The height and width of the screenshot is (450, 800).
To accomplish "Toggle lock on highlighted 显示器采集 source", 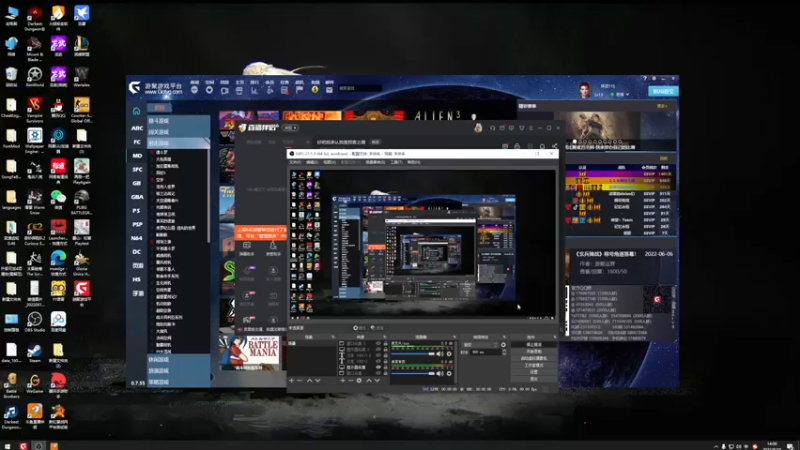I will 386,367.
